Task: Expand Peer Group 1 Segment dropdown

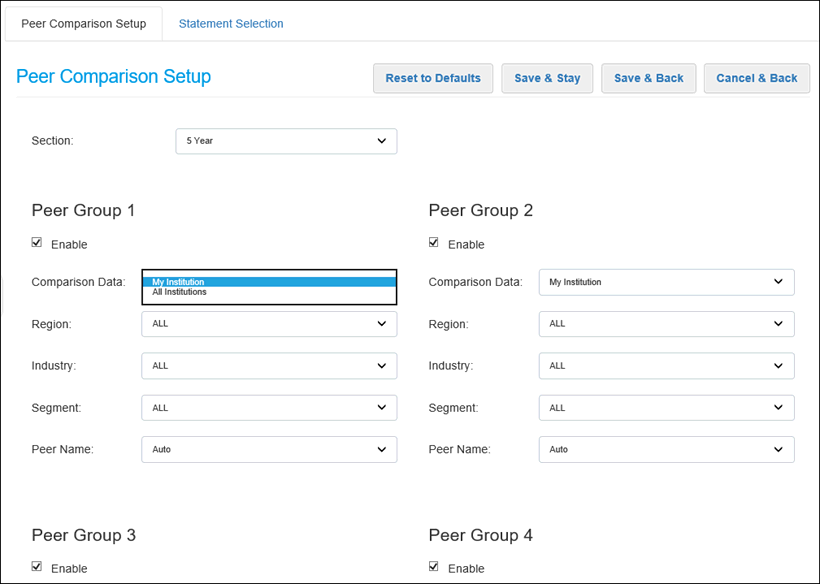Action: coord(269,408)
